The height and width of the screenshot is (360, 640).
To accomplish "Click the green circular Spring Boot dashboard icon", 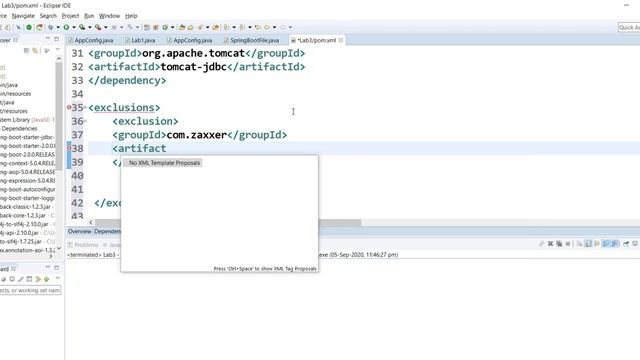I will coord(29,27).
